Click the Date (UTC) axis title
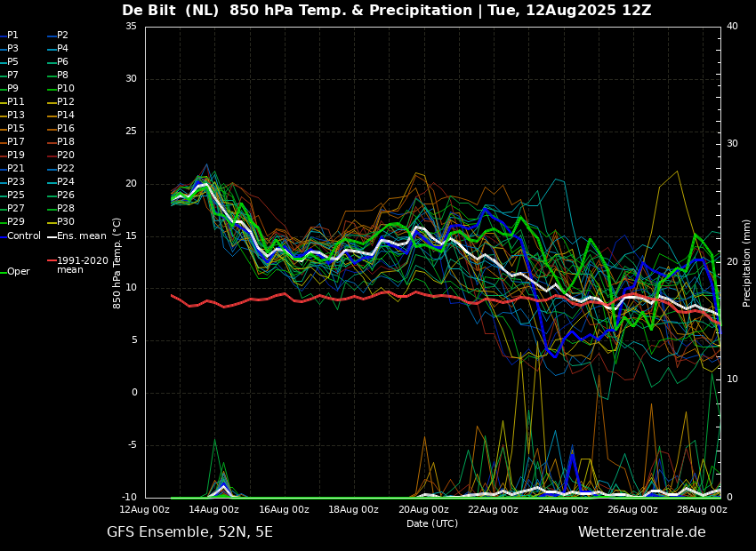The width and height of the screenshot is (756, 551). click(x=432, y=524)
